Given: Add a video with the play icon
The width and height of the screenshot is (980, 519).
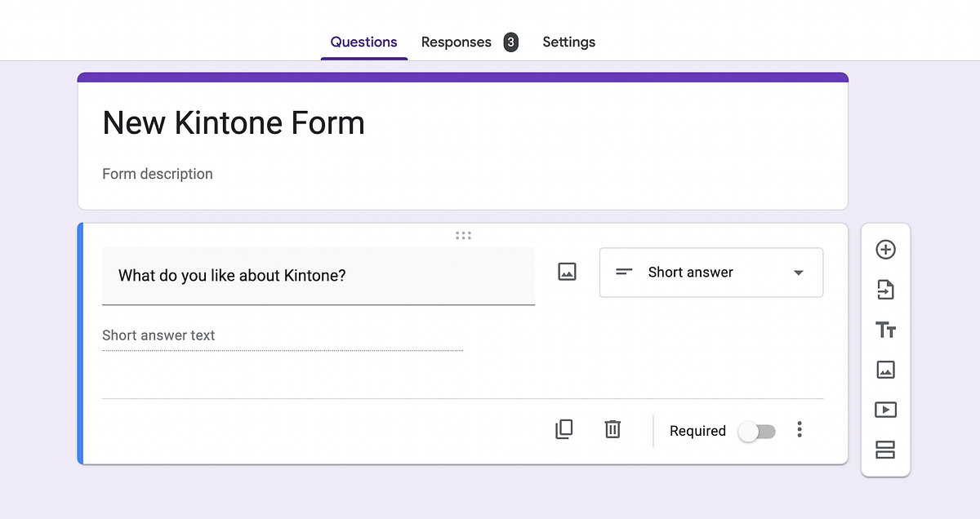Looking at the screenshot, I should 886,410.
